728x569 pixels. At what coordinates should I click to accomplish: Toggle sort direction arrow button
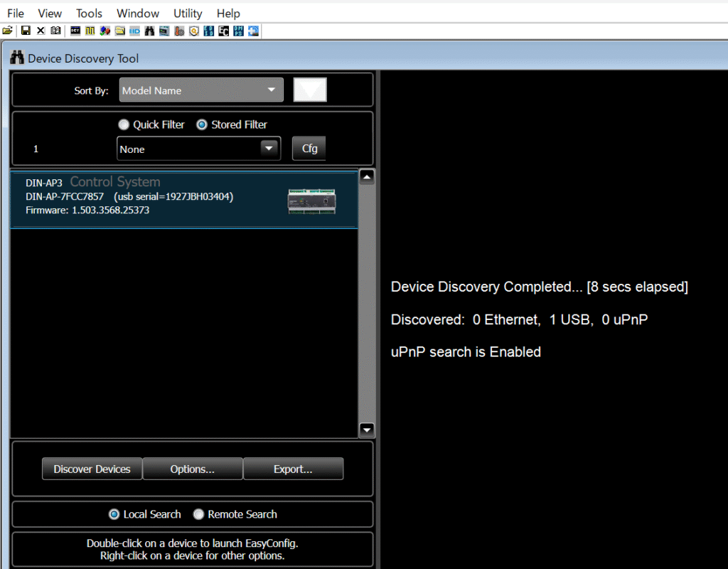click(x=310, y=90)
